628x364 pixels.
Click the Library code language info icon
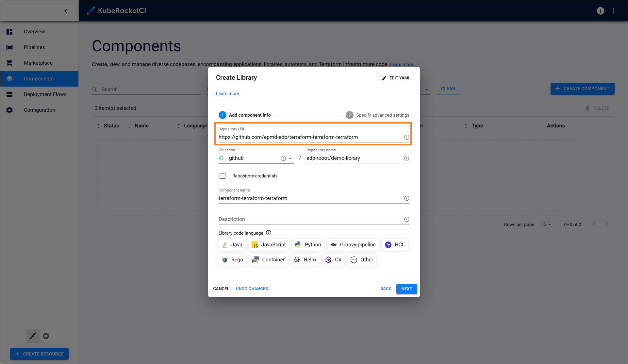pyautogui.click(x=269, y=233)
